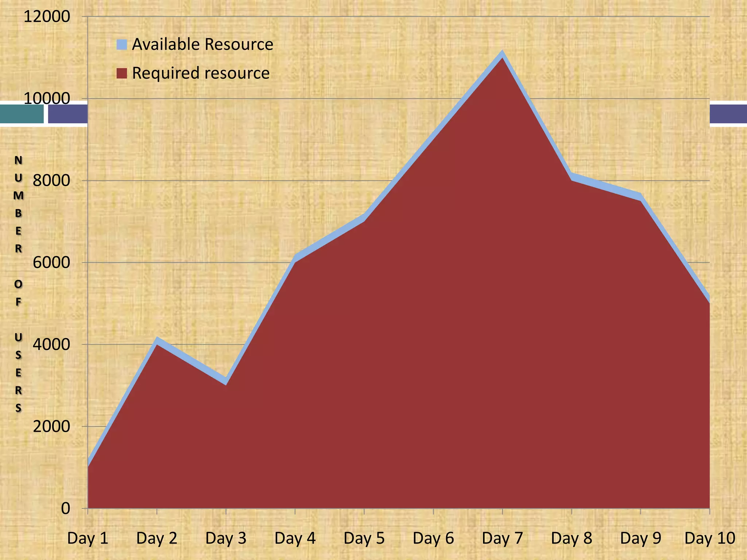Screen dimensions: 747x560
Task: Select the Available Resource legend label
Action: pos(202,44)
